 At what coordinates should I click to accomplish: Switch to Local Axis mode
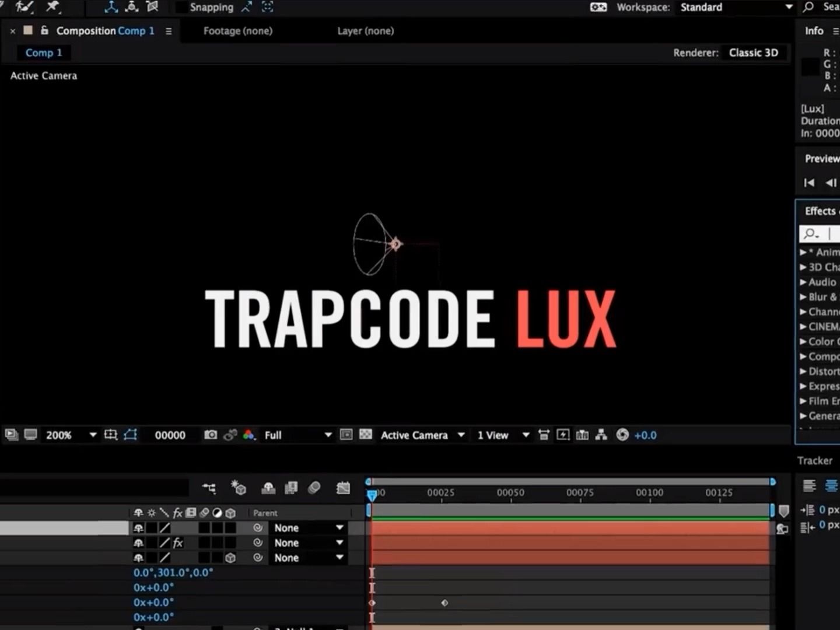pyautogui.click(x=111, y=7)
